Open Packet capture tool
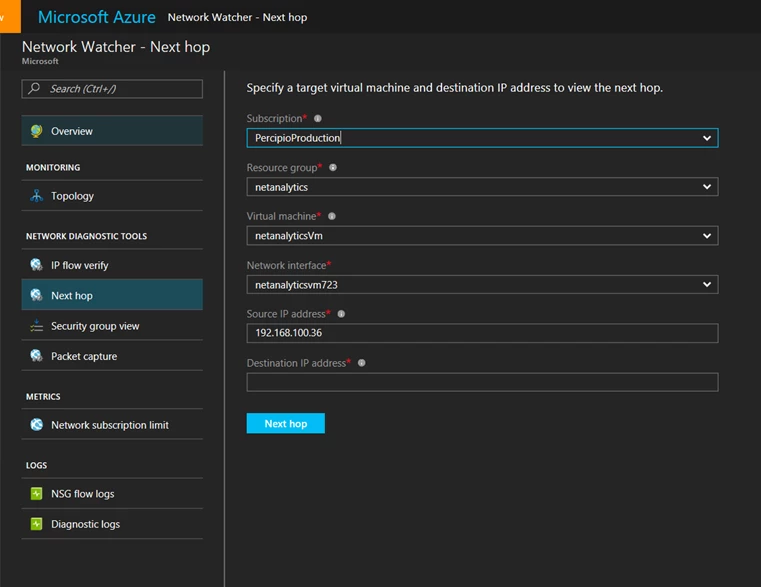The image size is (761, 587). (x=112, y=355)
